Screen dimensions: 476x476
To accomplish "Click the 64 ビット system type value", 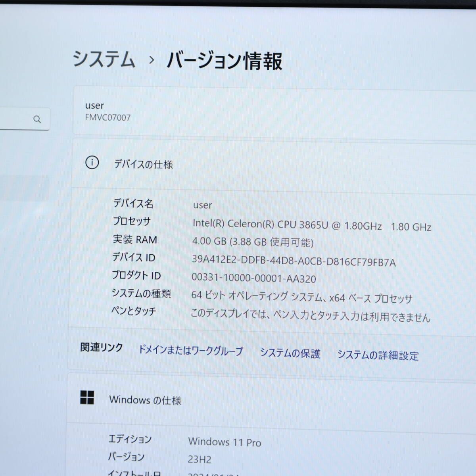I will pyautogui.click(x=302, y=297).
